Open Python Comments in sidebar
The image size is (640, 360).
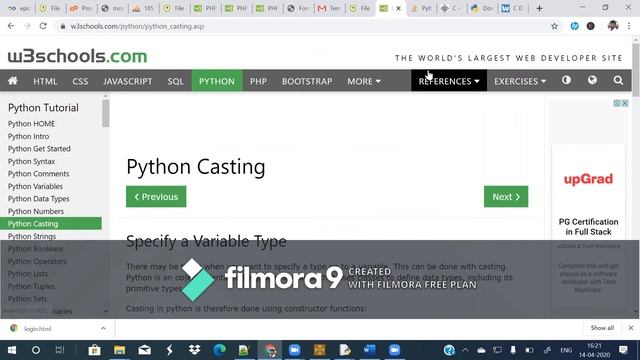pos(39,173)
